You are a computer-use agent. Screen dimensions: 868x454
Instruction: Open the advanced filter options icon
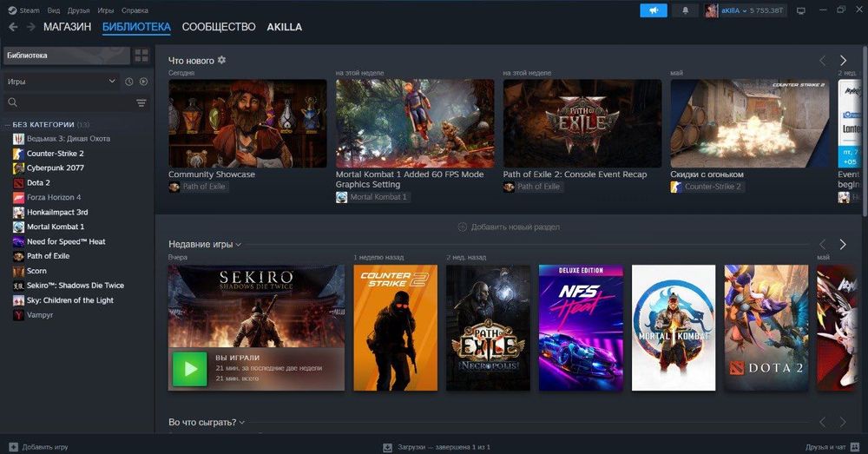tap(141, 102)
